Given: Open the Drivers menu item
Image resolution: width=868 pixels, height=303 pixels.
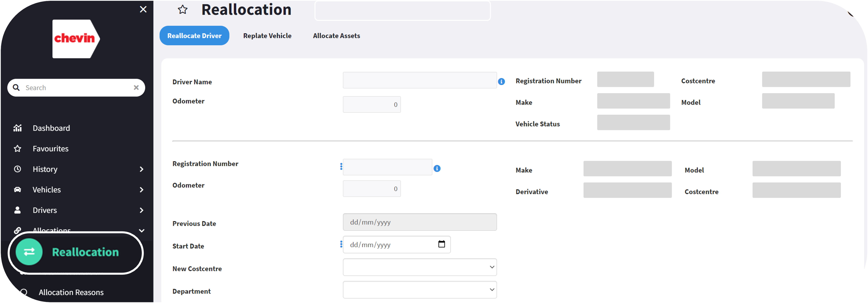Looking at the screenshot, I should [45, 210].
